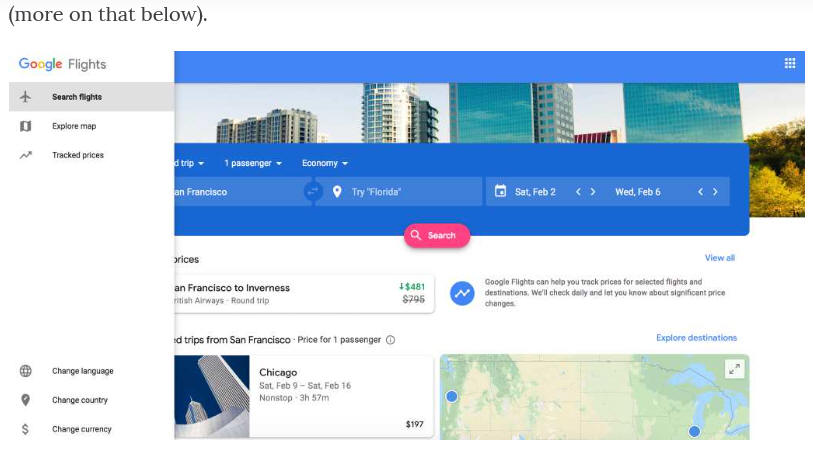Screen dimensions: 813x451
Task: Open Change language option
Action: tap(91, 371)
